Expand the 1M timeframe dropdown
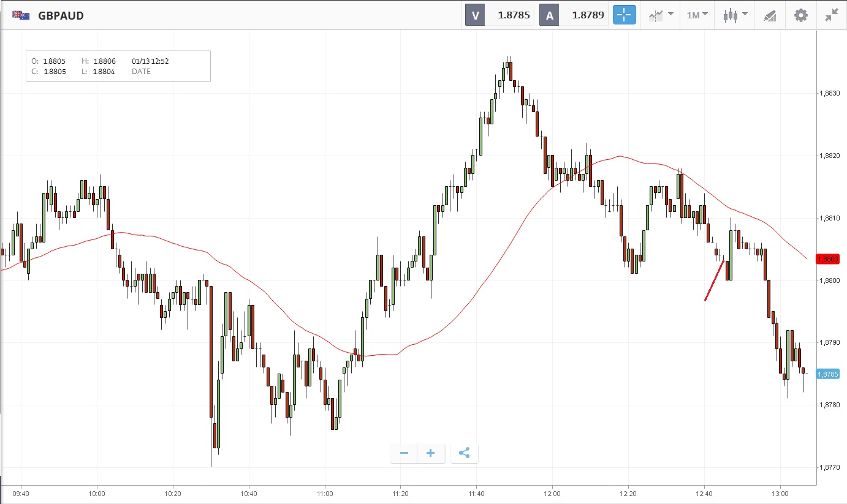Viewport: 847px width, 504px height. (x=697, y=15)
